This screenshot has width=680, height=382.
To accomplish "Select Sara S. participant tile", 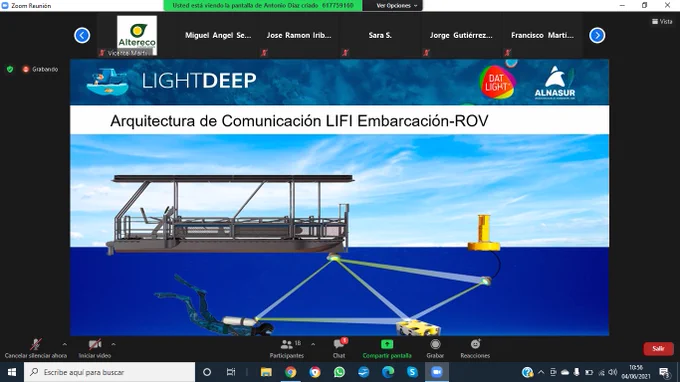I will 380,36.
